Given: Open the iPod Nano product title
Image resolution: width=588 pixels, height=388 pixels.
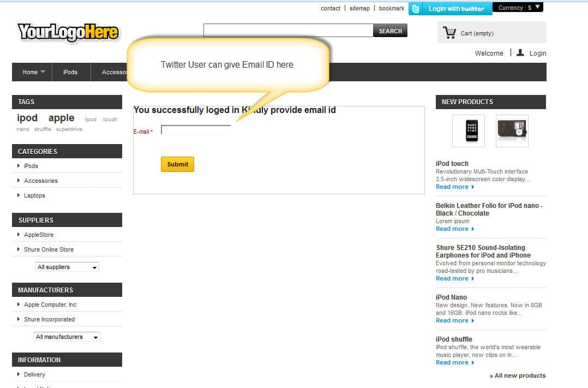Looking at the screenshot, I should click(451, 297).
